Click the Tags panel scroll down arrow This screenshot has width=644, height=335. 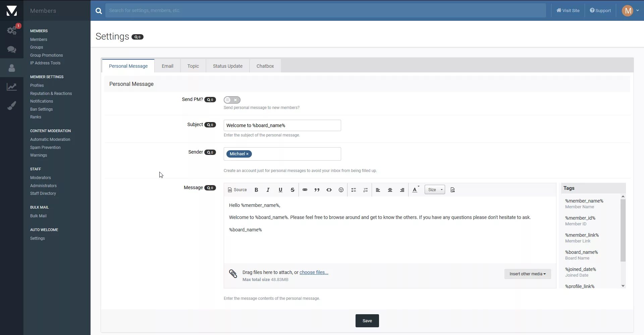point(623,286)
